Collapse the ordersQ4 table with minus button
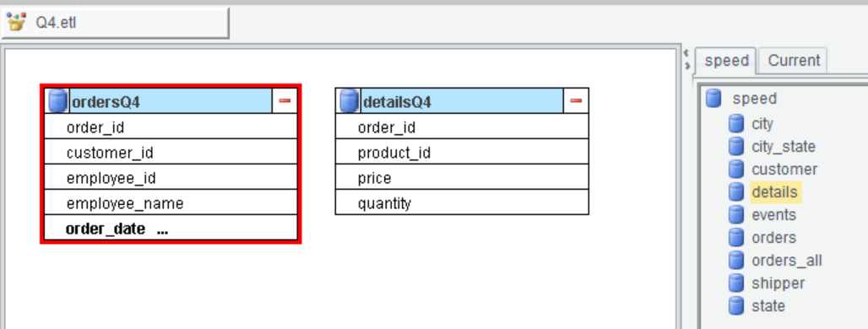Viewport: 868px width, 329px height. coord(285,100)
